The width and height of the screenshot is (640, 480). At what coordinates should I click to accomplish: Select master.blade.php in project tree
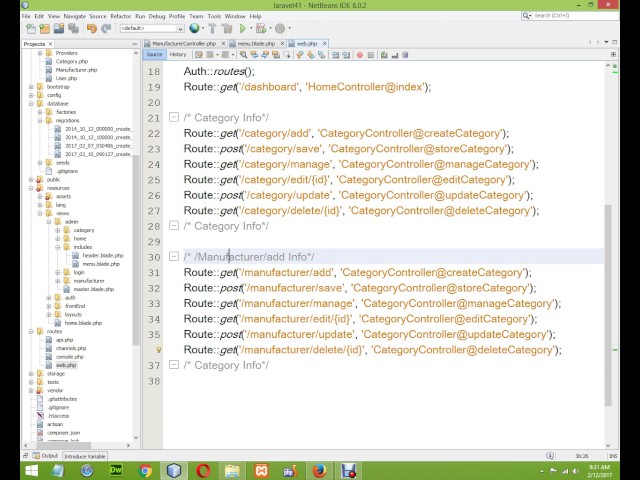(94, 289)
